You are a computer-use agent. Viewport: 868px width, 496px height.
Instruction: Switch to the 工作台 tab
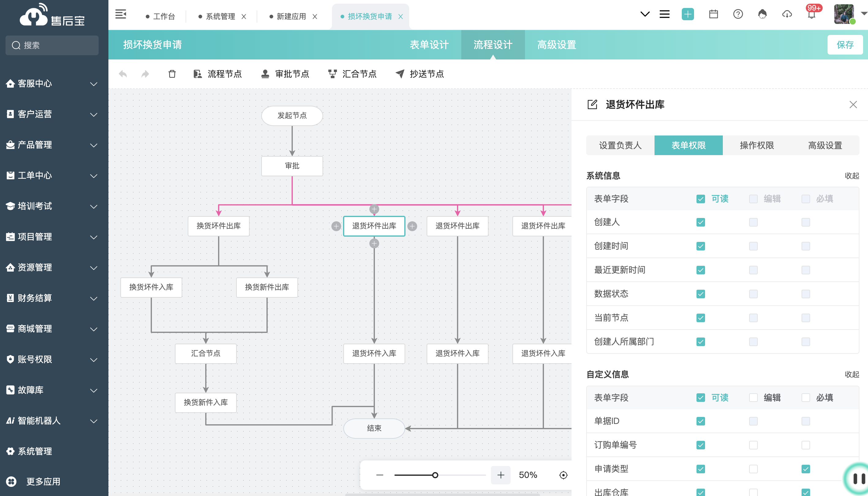pyautogui.click(x=160, y=16)
